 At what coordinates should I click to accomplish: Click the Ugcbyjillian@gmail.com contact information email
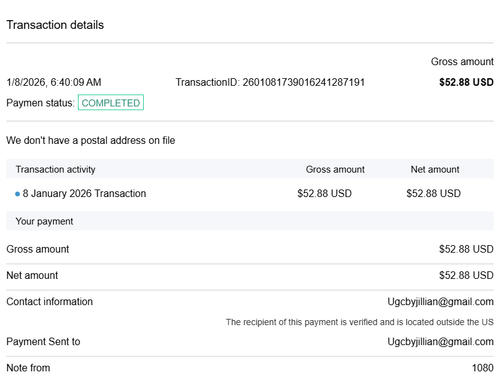[440, 302]
